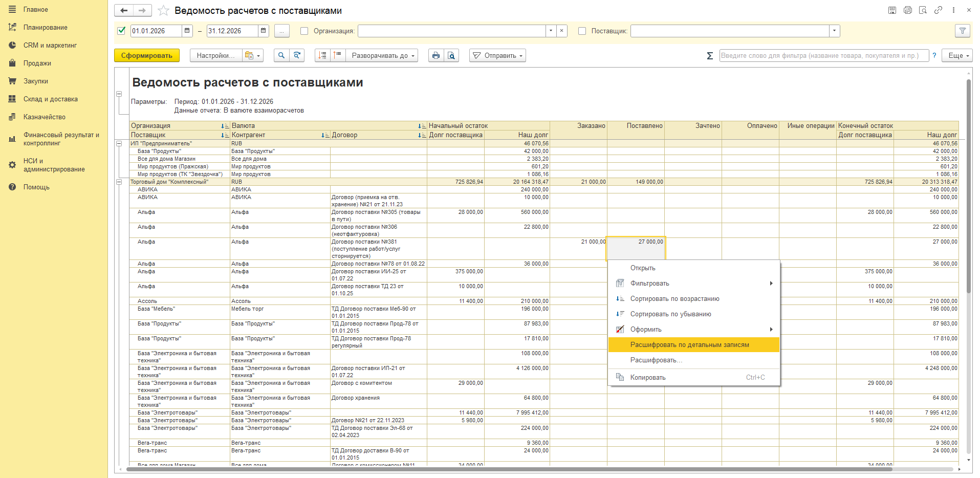Open the help question mark by the filter field
980x478 pixels.
[x=934, y=55]
